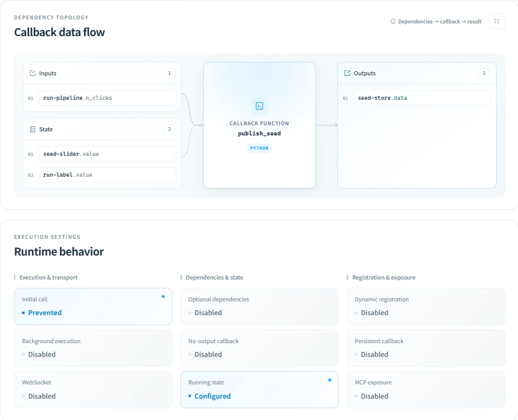
Task: Click the Callback data flow title
Action: pos(60,33)
